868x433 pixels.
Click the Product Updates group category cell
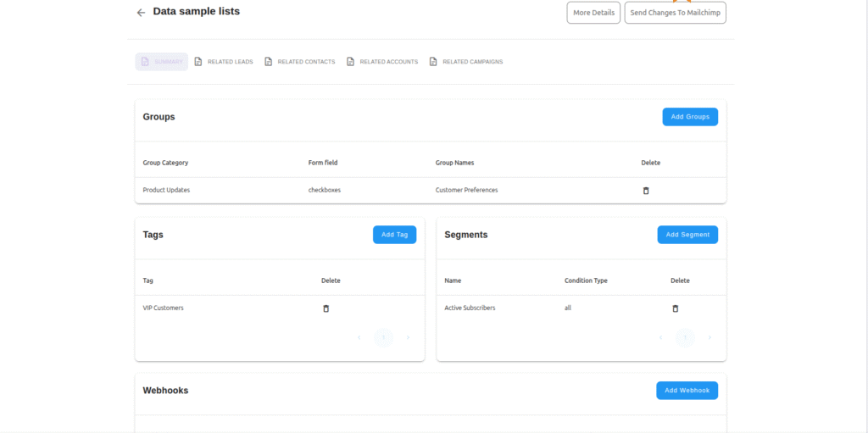[166, 190]
